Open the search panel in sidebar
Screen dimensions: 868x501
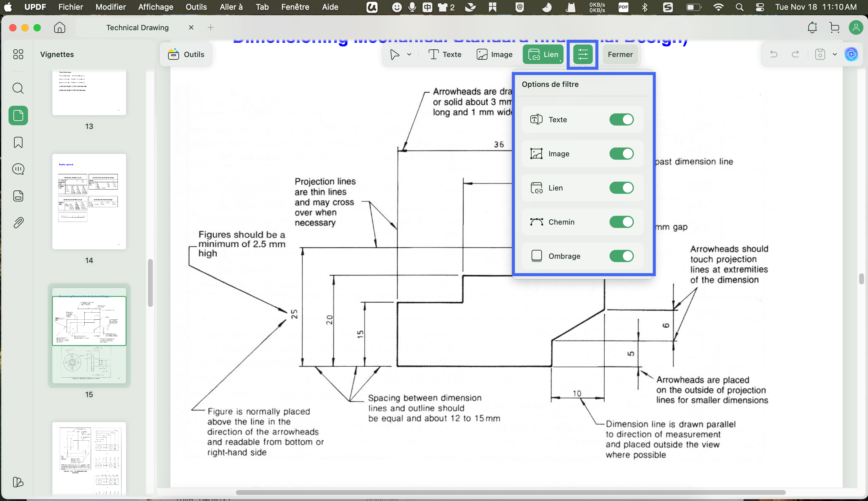pyautogui.click(x=18, y=88)
